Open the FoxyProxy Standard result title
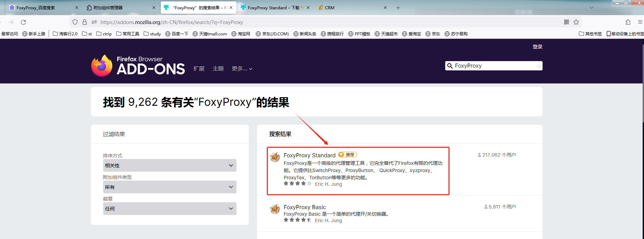The image size is (644, 239). click(309, 155)
